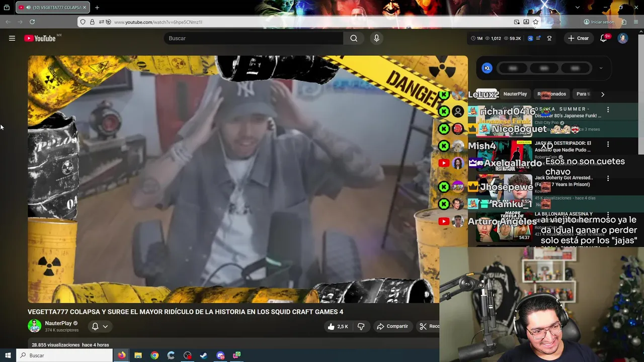
Task: Open File Explorer from the taskbar
Action: [x=138, y=355]
